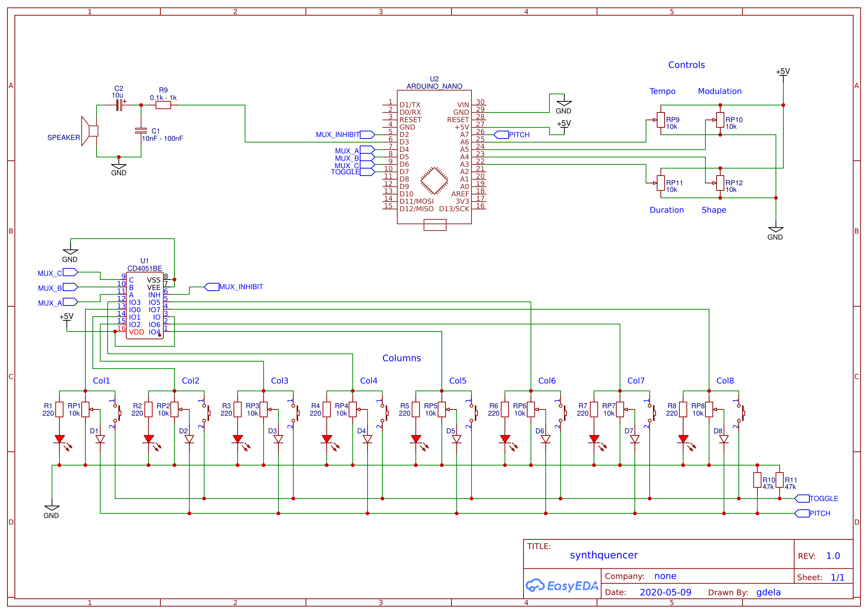Image resolution: width=868 pixels, height=614 pixels.
Task: Click the Columns heading text
Action: click(x=401, y=358)
